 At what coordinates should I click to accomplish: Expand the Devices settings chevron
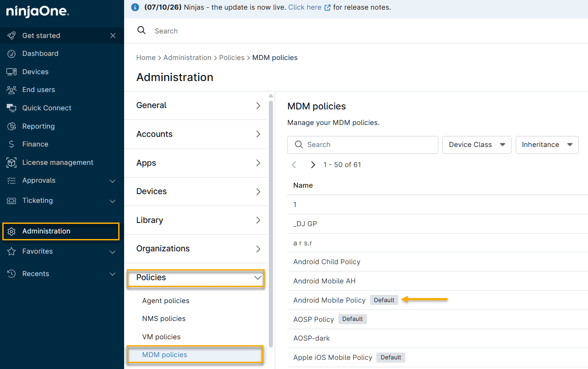pos(258,191)
